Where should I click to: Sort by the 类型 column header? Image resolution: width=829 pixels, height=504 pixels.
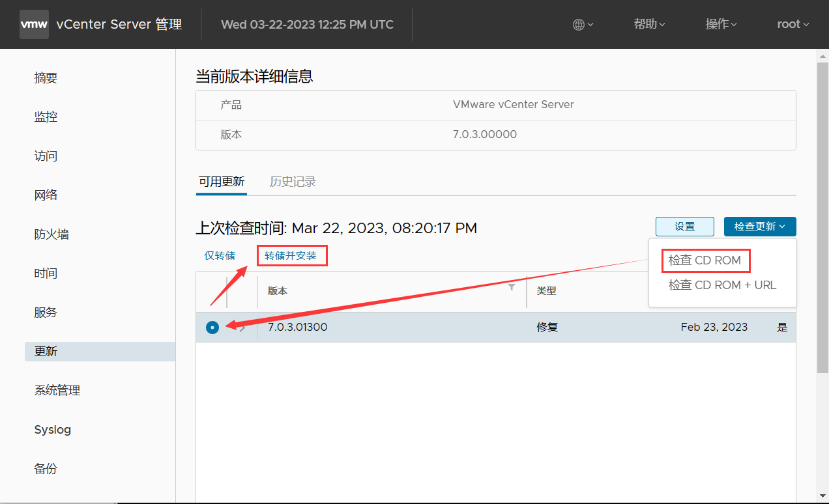(546, 291)
